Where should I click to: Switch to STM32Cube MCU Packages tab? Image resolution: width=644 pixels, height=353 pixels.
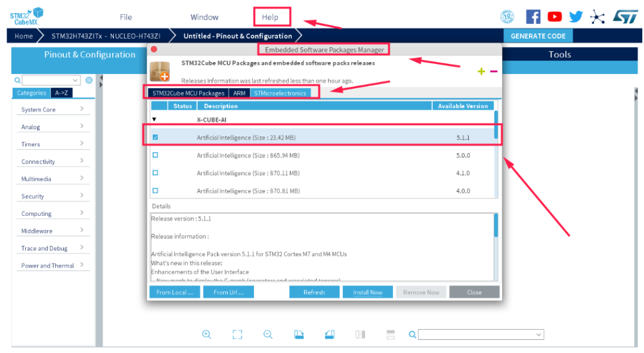tap(188, 93)
